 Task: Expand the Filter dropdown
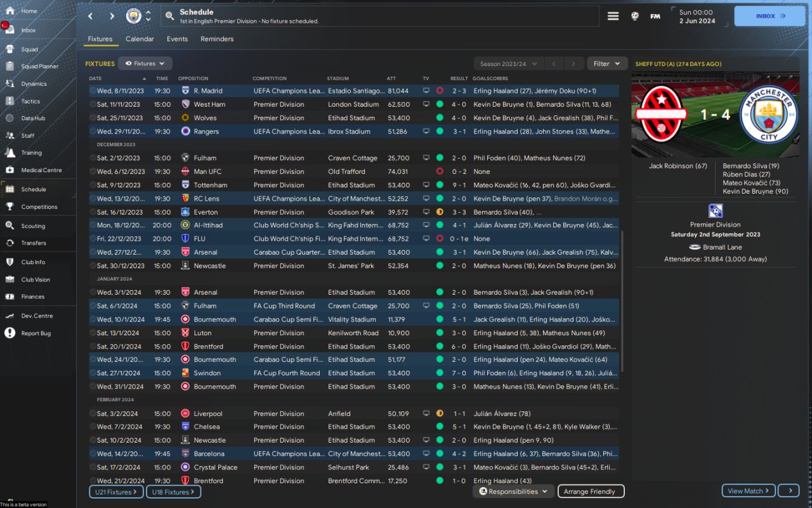[607, 63]
